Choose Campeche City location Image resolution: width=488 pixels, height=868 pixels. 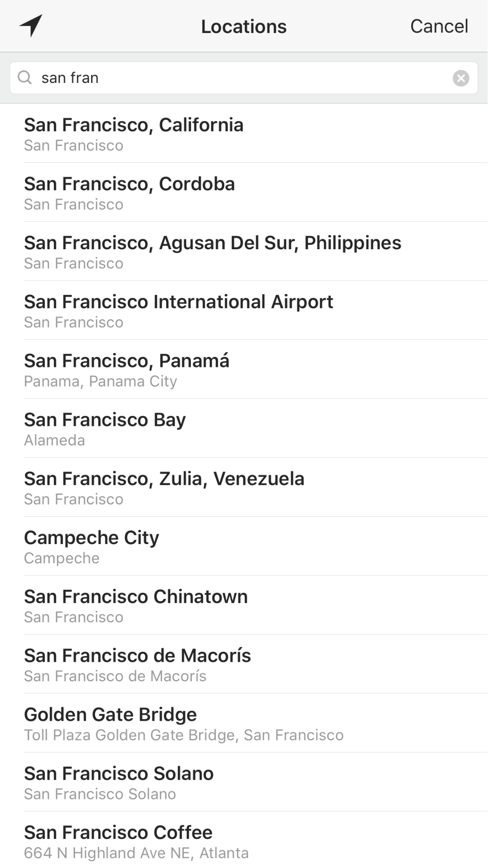(x=92, y=547)
